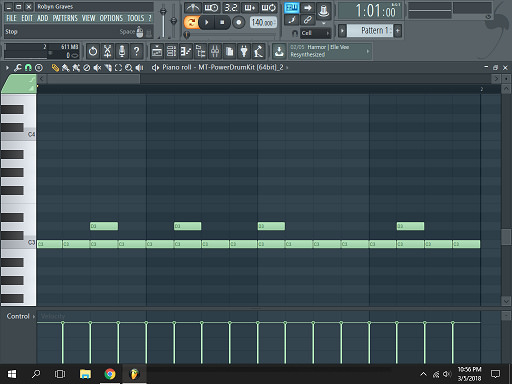Screen dimensions: 512x384
Task: Open the PATTERNS menu
Action: point(65,18)
